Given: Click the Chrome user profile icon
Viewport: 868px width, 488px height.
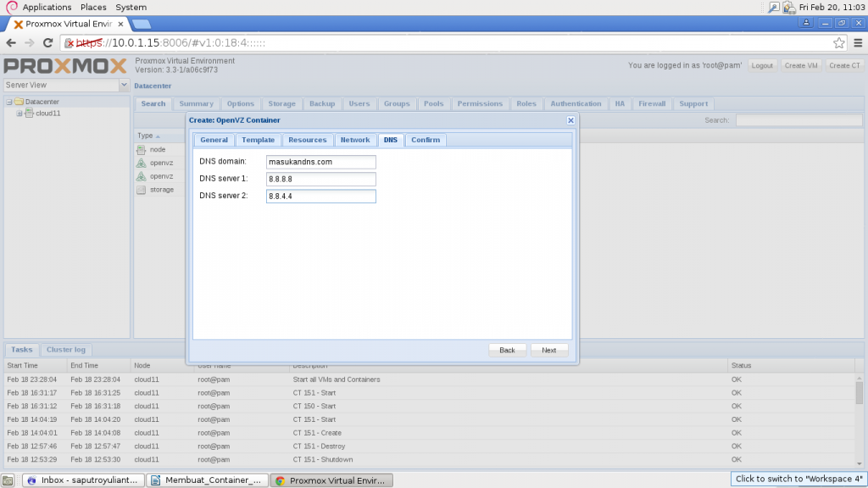Looking at the screenshot, I should coord(806,23).
